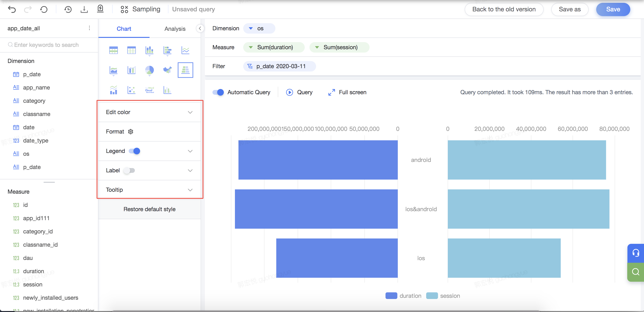Click the android duration bar in chart

[318, 160]
